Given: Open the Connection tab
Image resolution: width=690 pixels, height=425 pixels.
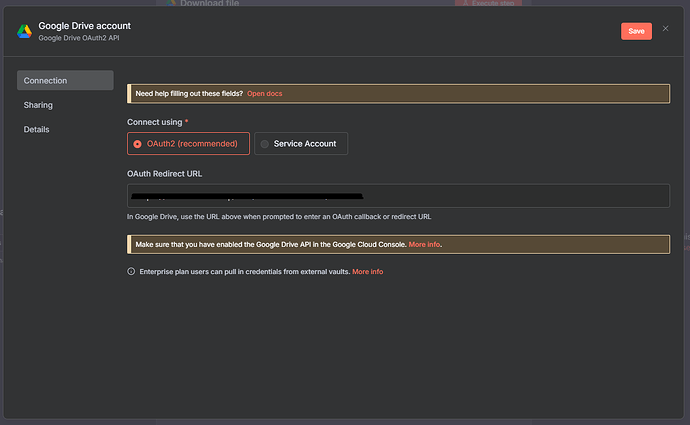Looking at the screenshot, I should 65,81.
